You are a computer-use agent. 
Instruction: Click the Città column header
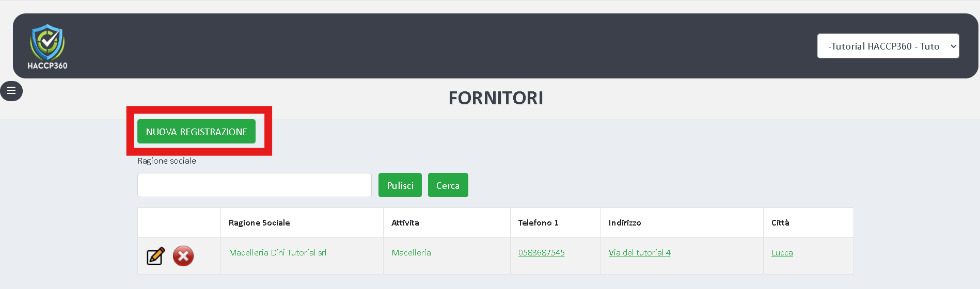tap(780, 223)
